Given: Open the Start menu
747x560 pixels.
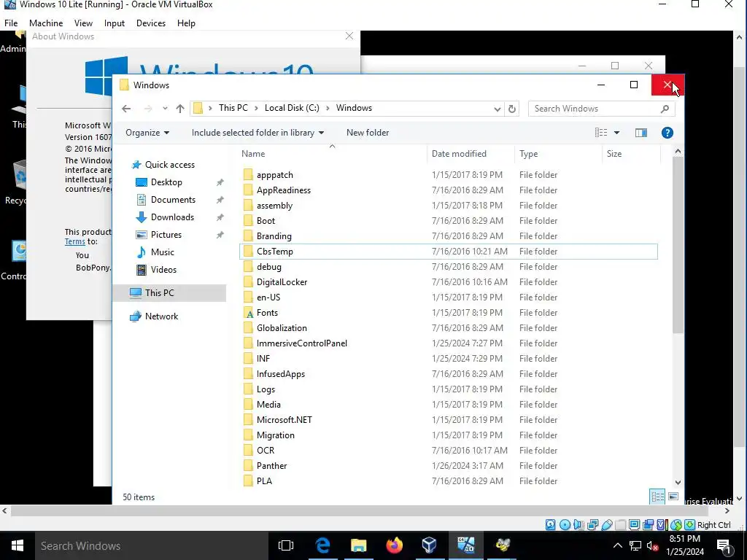Looking at the screenshot, I should click(18, 545).
